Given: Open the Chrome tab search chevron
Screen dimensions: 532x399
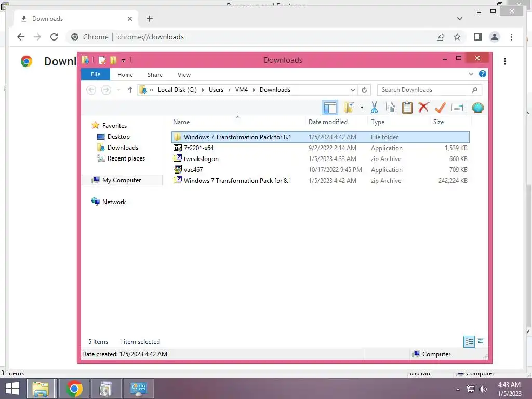Looking at the screenshot, I should [460, 19].
